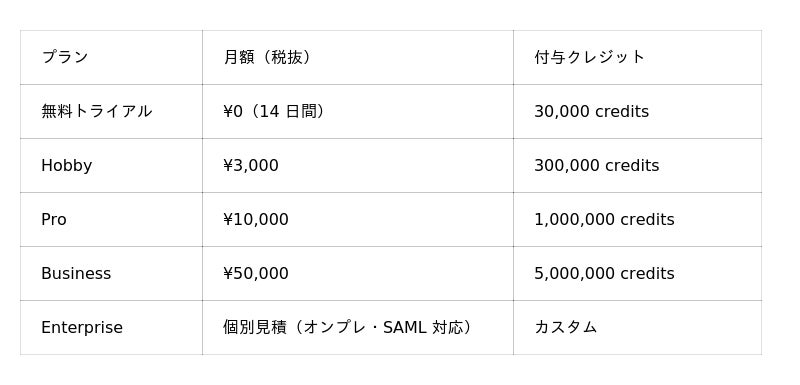Viewport: 800px width, 385px height.
Task: Select the 月額（税抜） header cell
Action: (358, 57)
